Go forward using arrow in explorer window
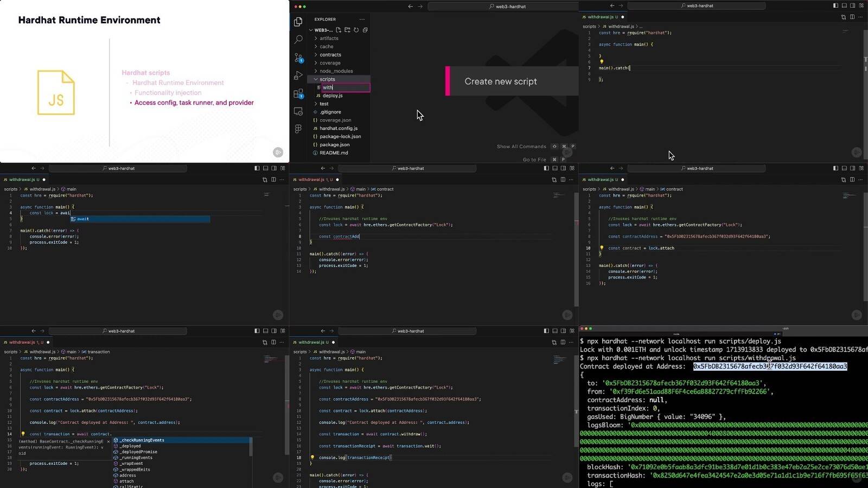This screenshot has height=488, width=868. 420,7
